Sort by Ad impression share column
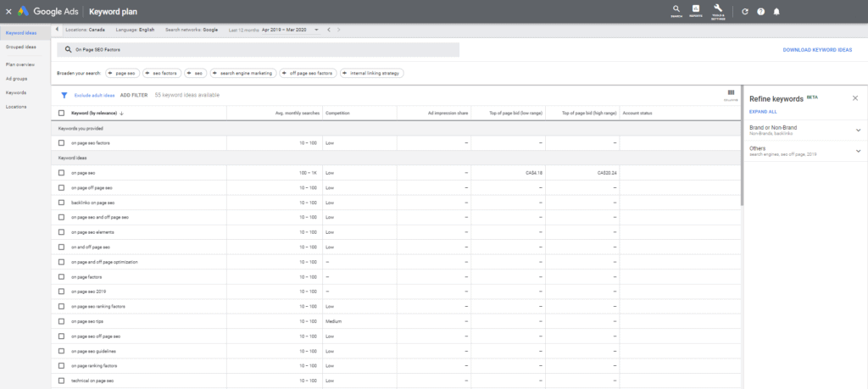868x389 pixels. 448,114
